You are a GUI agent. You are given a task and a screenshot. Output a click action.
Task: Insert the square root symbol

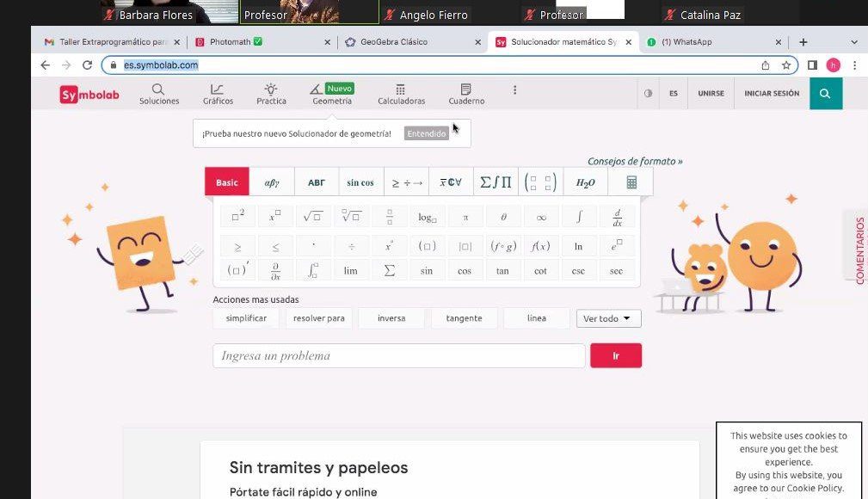click(x=313, y=217)
